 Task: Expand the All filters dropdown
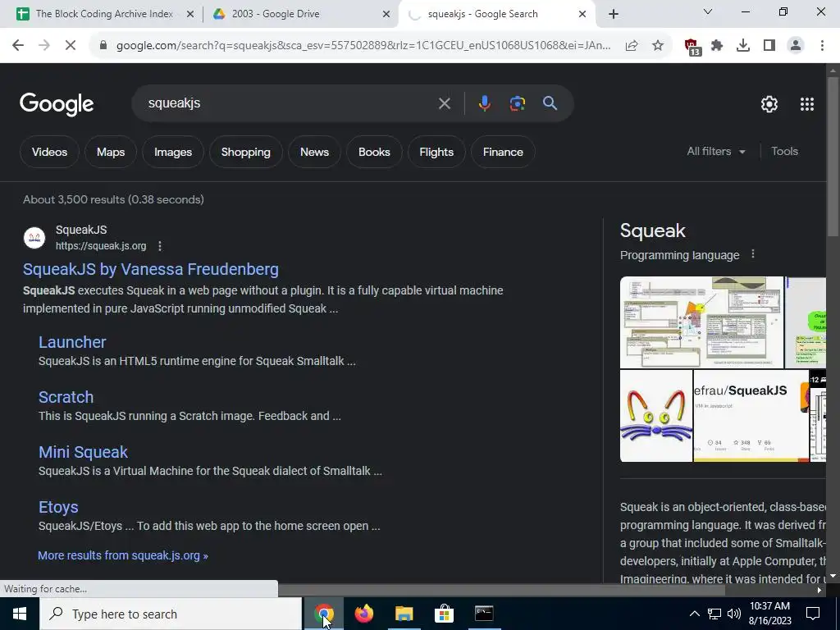(716, 152)
